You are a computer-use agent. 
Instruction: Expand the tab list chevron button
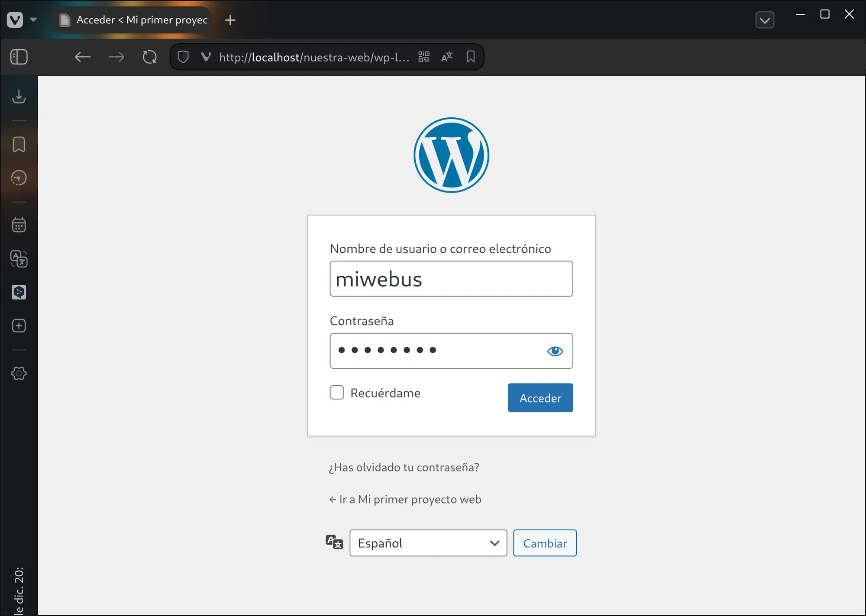pyautogui.click(x=765, y=20)
